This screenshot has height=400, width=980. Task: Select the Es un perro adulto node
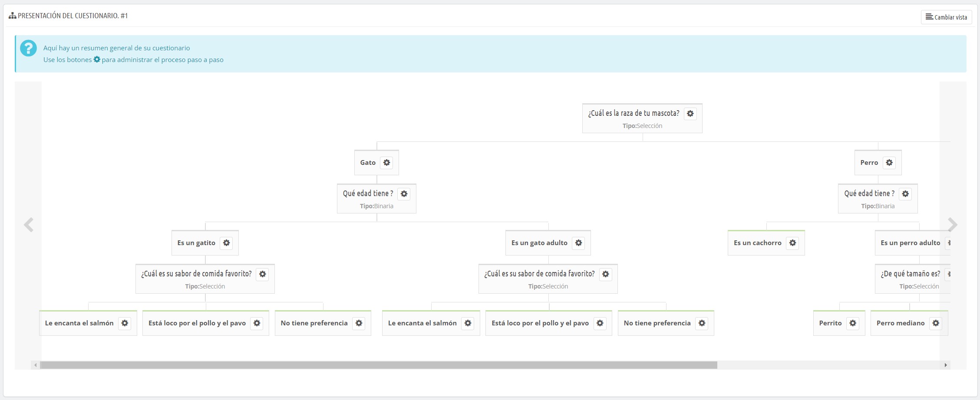pos(910,243)
